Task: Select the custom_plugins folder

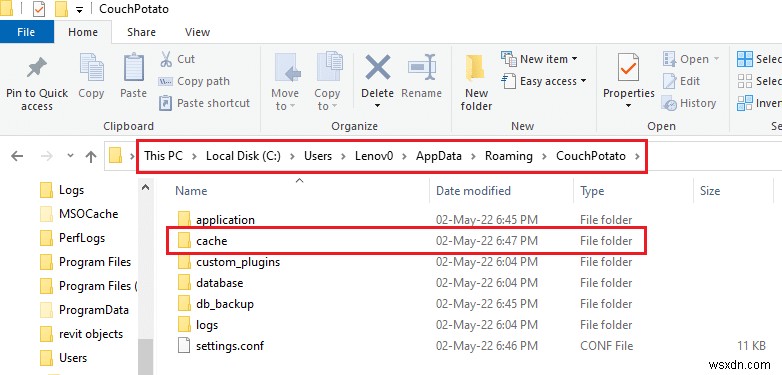Action: [238, 262]
